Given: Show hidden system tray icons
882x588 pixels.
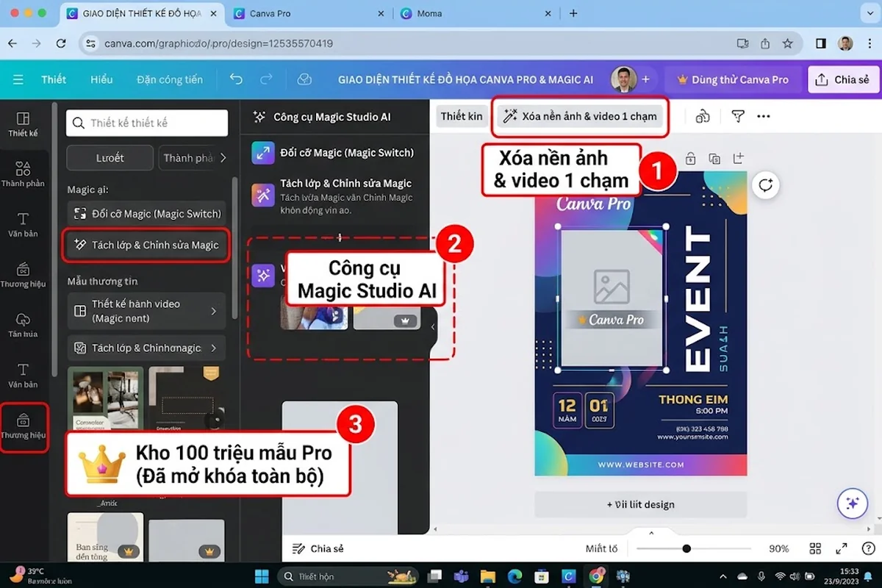Looking at the screenshot, I should click(x=723, y=576).
